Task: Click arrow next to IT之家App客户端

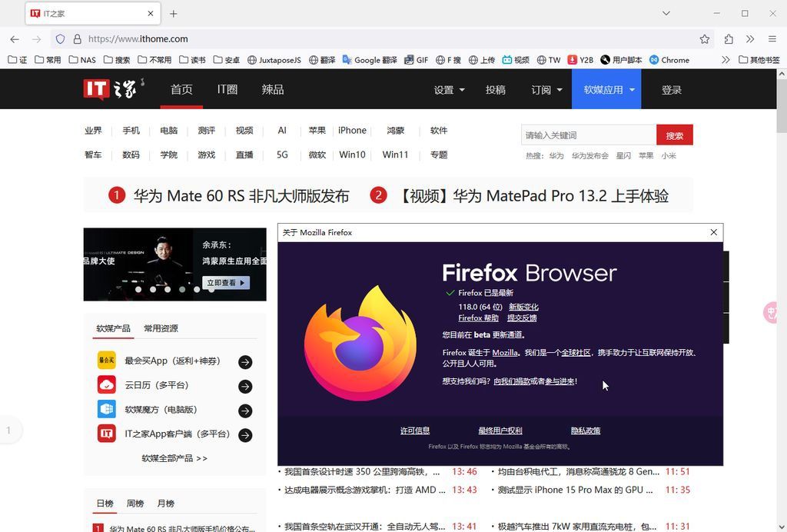Action: [x=245, y=435]
